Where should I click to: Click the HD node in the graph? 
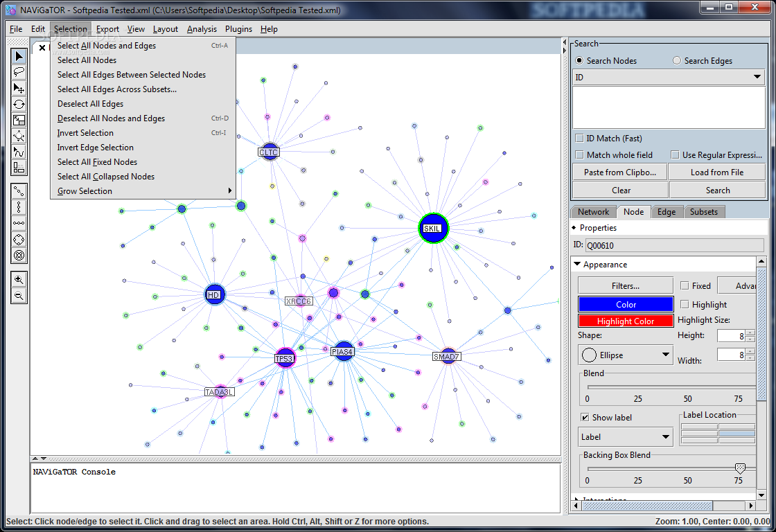[x=215, y=295]
